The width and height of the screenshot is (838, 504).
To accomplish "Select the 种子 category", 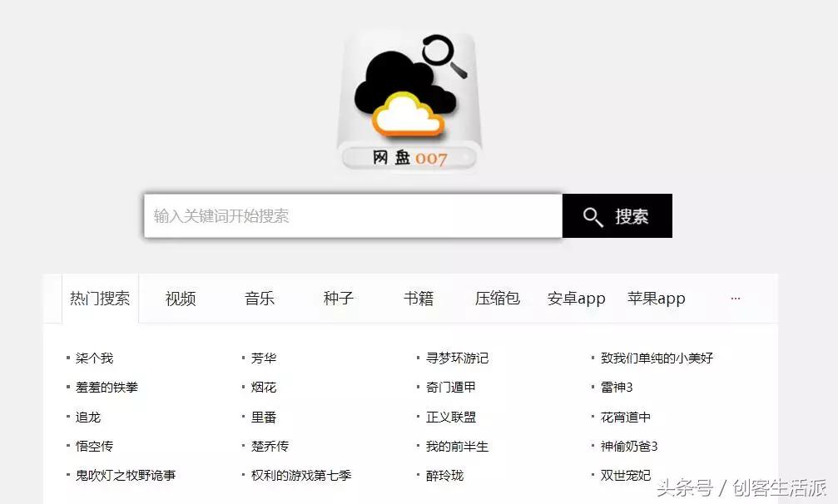I will point(338,298).
